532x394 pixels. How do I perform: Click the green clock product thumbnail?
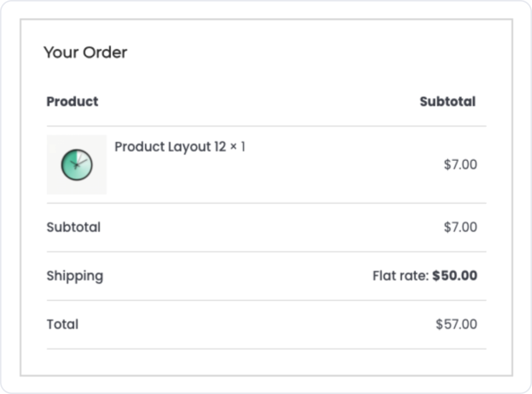76,165
